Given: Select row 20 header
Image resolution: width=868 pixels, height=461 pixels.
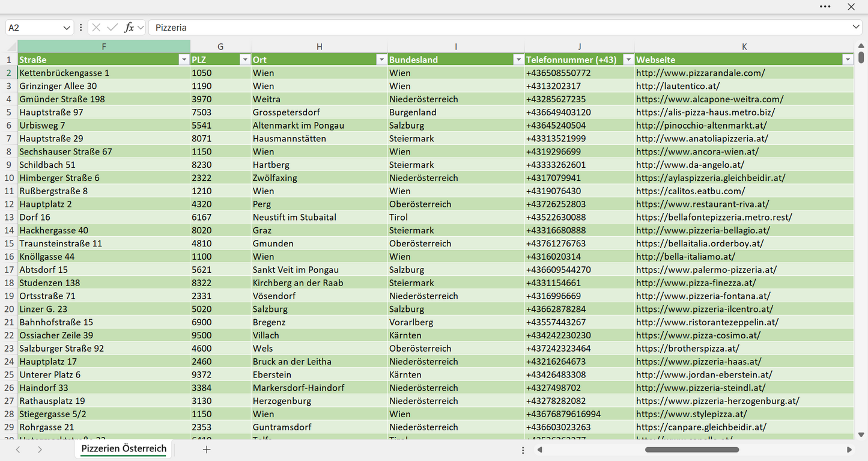Looking at the screenshot, I should coord(9,309).
